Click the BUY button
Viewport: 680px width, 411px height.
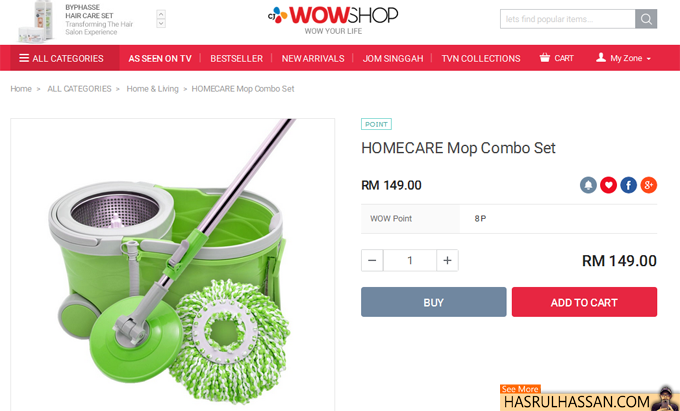433,302
